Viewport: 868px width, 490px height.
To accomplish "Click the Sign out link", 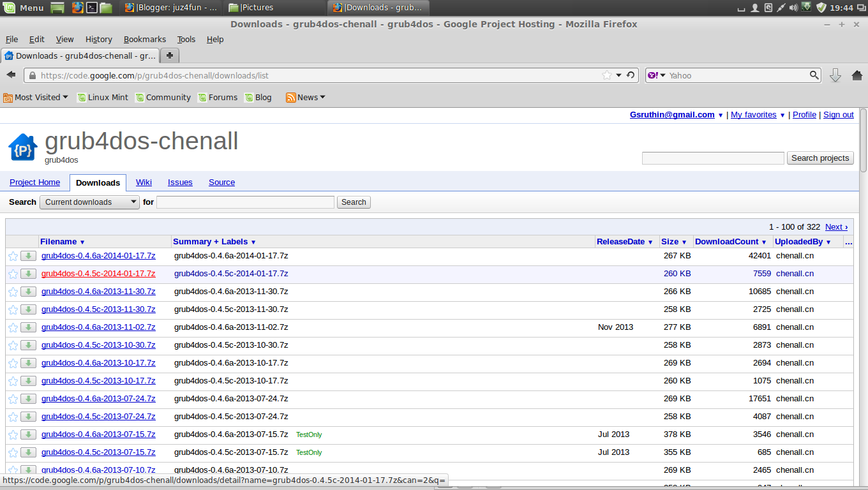I will pos(838,115).
